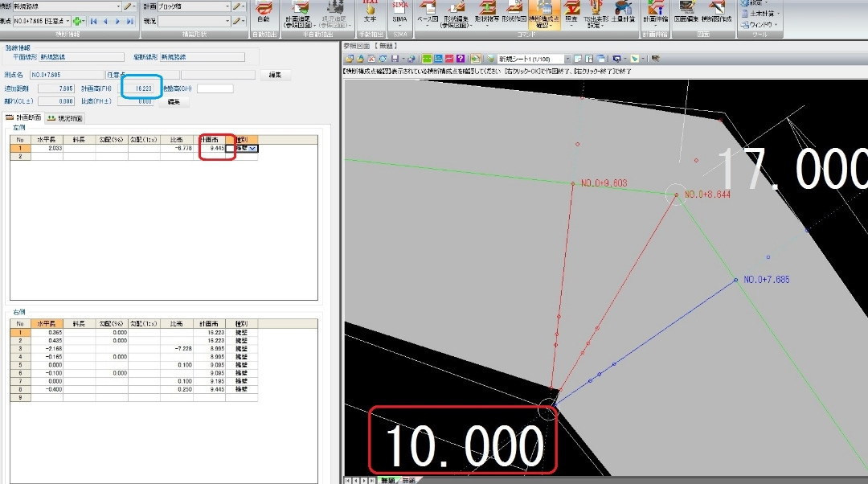
Task: Jump to first station point arrow
Action: click(93, 21)
